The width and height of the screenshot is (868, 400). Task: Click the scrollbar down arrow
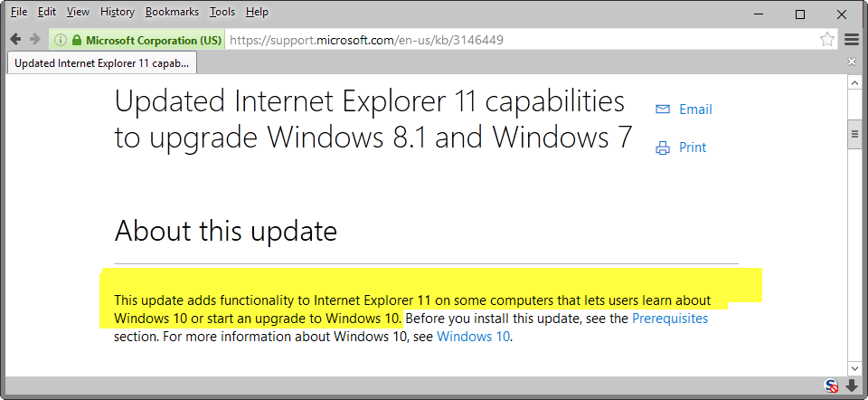tap(853, 368)
